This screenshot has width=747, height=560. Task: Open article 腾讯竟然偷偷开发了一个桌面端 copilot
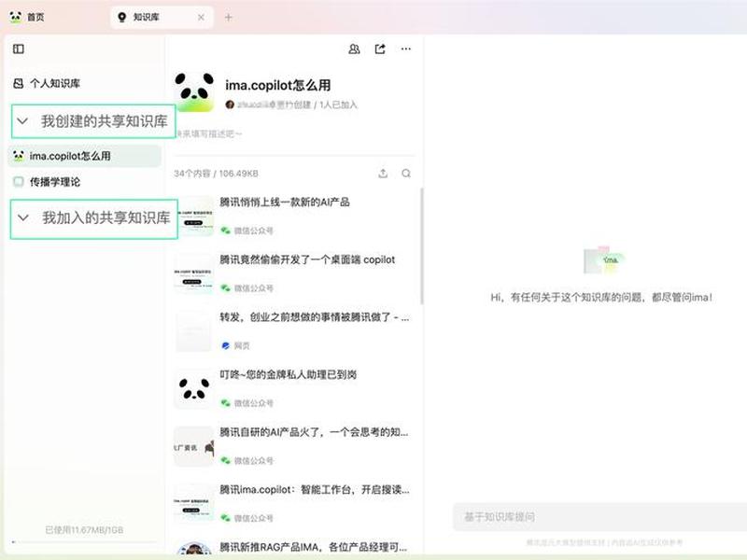[x=307, y=259]
